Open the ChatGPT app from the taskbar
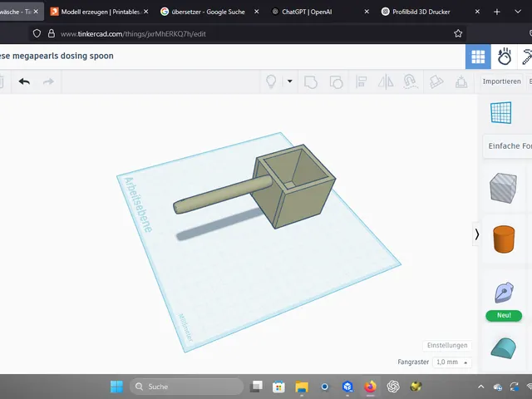 click(393, 387)
